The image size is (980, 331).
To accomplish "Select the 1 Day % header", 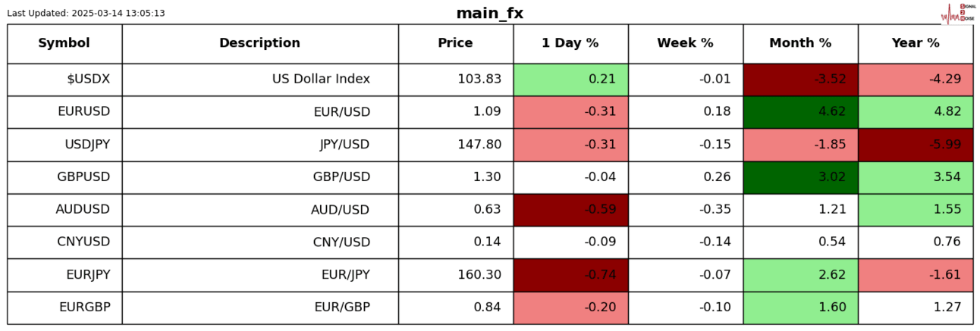I will 570,43.
